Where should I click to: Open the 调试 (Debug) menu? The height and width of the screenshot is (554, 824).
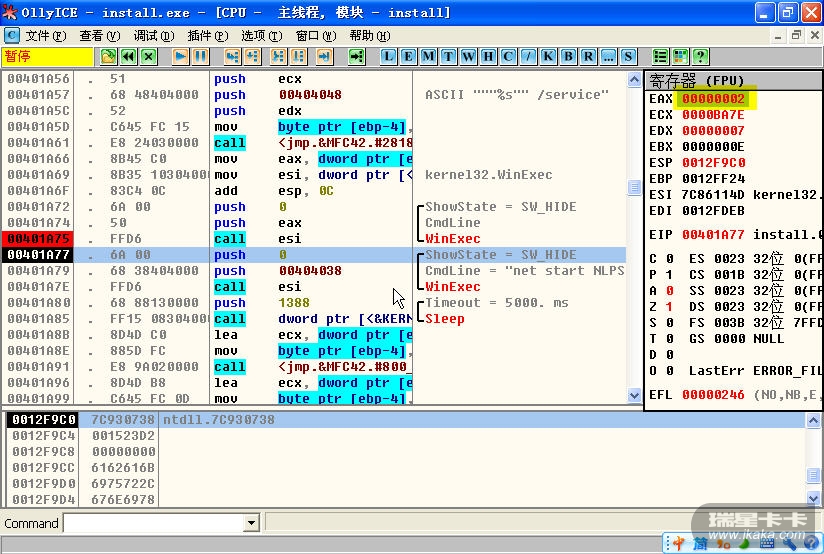152,35
